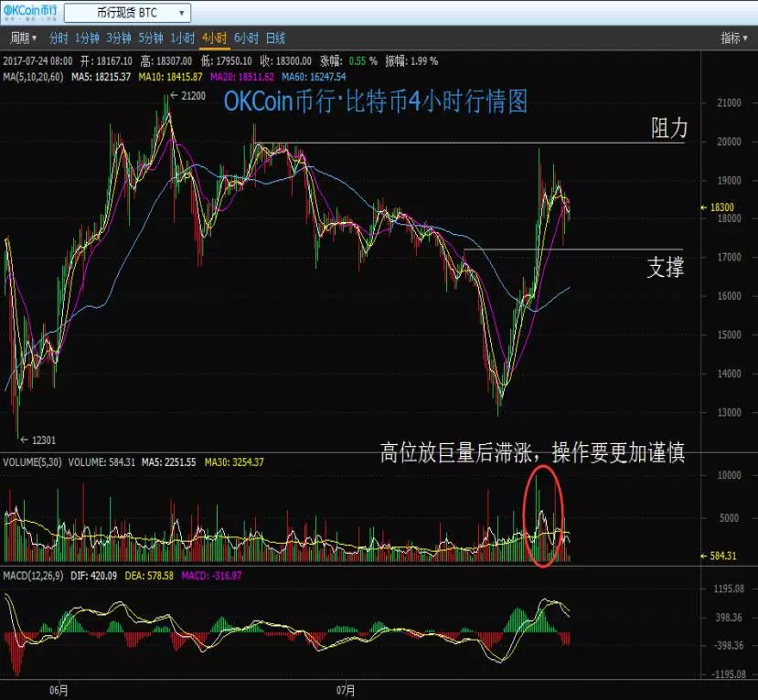Screen dimensions: 758x700
Task: Click the 21200 high price marker
Action: [x=190, y=96]
